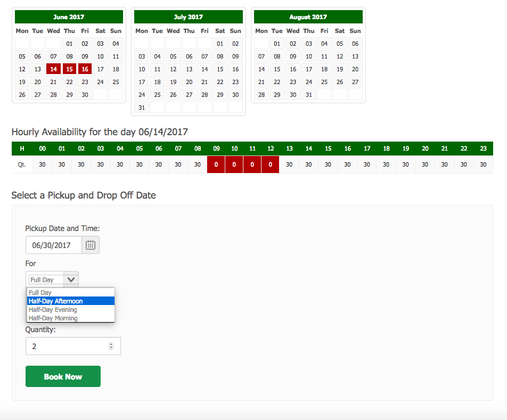This screenshot has width=507, height=420.
Task: Choose June 21 in the June calendar
Action: [53, 82]
